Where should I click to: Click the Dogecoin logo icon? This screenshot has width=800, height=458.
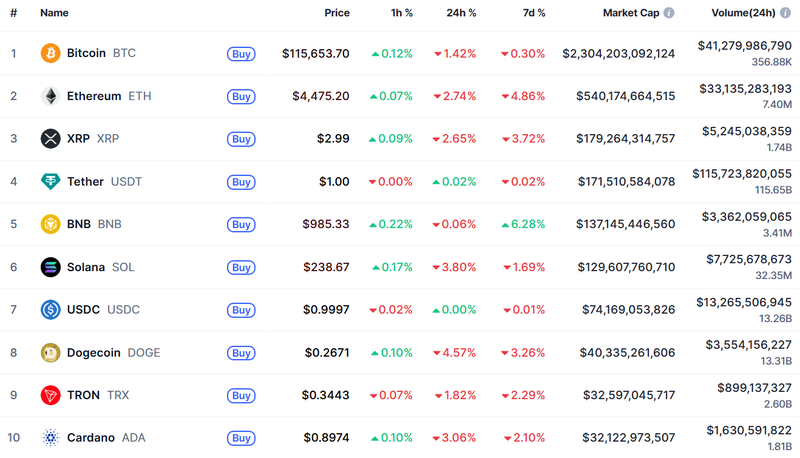pyautogui.click(x=50, y=352)
